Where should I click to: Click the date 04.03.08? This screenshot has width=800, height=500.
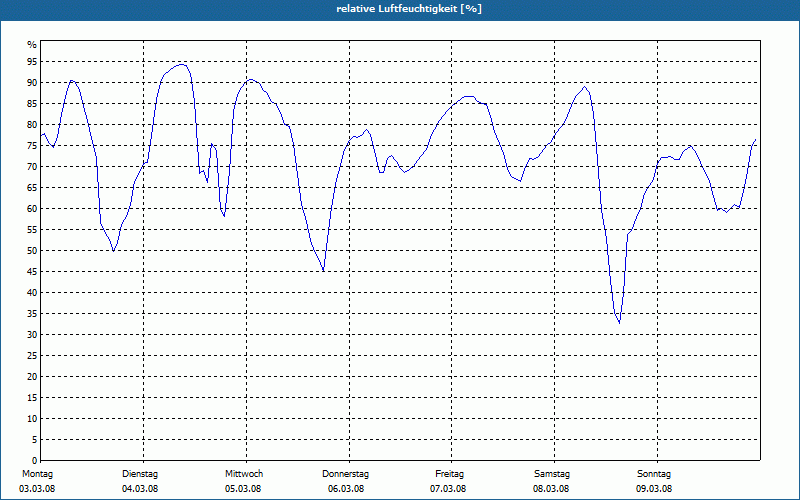click(x=140, y=489)
